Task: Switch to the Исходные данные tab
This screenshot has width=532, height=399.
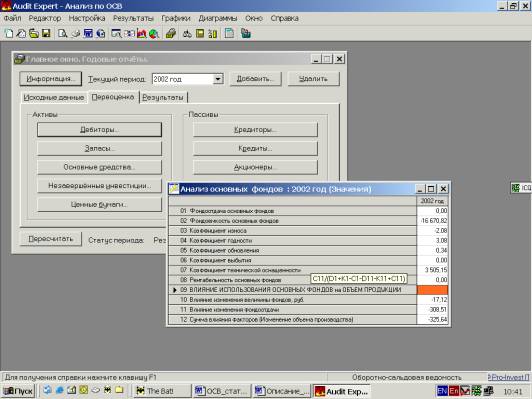Action: [x=54, y=97]
